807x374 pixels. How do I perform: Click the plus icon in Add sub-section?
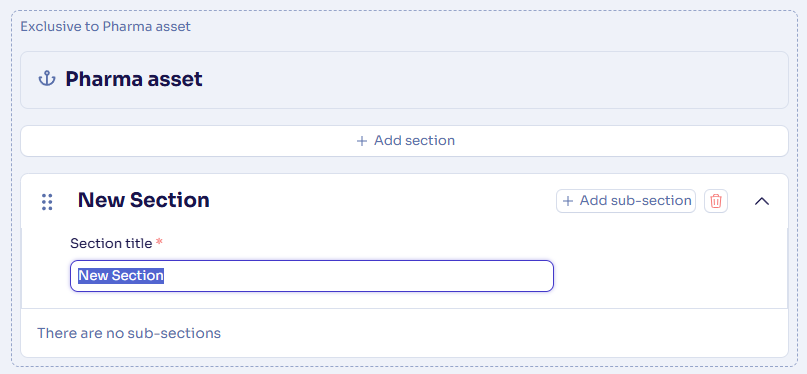click(568, 201)
